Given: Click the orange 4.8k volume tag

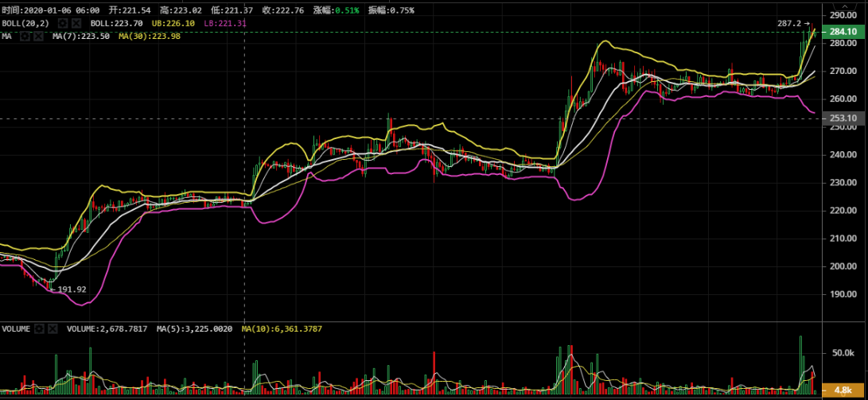Looking at the screenshot, I should 843,390.
